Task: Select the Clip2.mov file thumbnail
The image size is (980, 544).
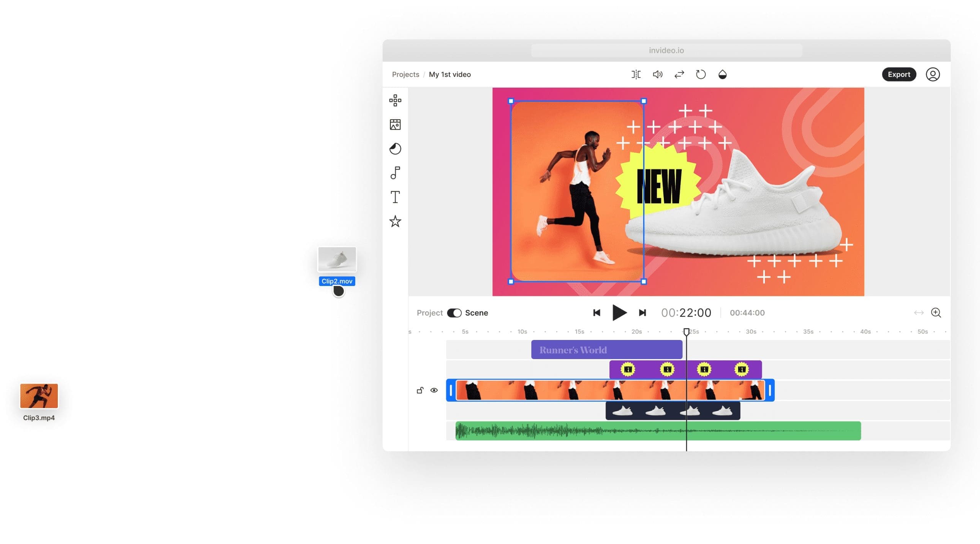Action: pos(337,259)
